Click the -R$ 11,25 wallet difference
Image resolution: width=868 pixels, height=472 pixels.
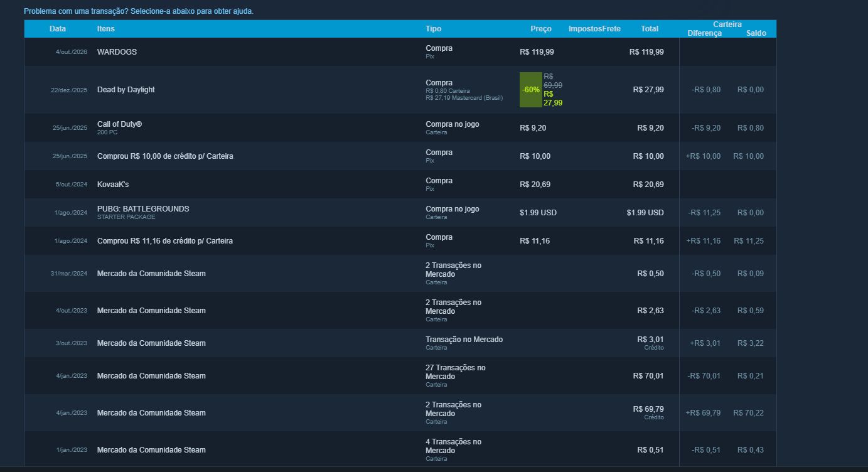(x=704, y=213)
